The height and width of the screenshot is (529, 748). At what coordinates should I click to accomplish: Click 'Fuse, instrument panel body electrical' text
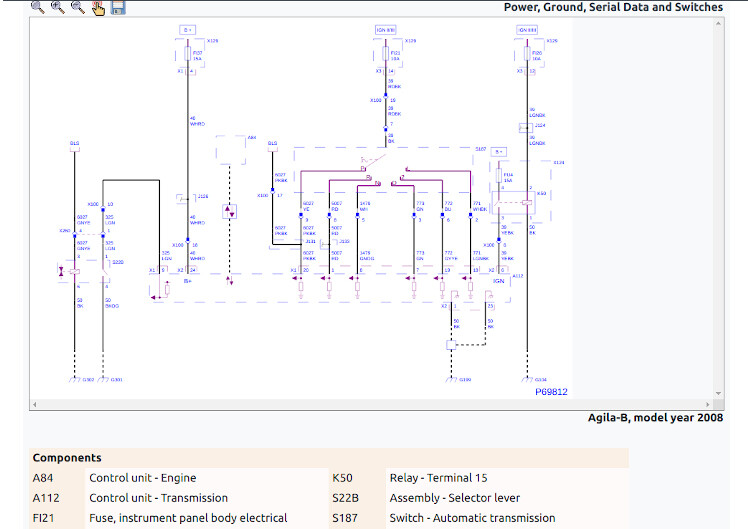tap(188, 518)
